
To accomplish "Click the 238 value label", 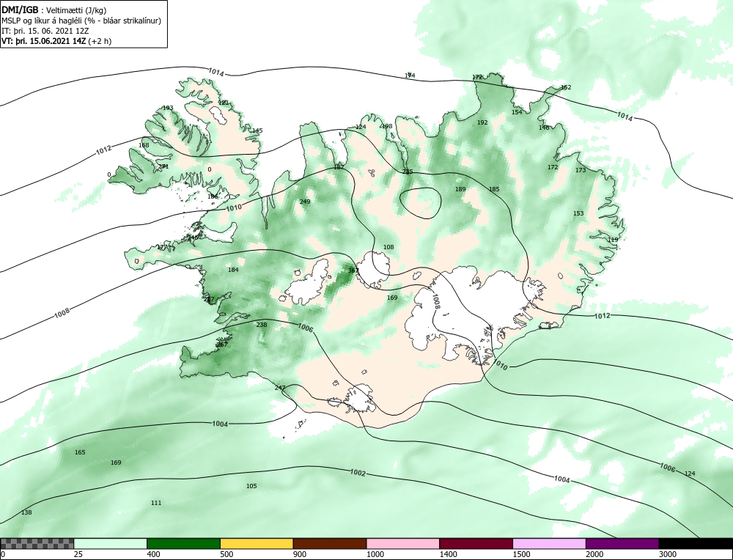I will tap(262, 325).
